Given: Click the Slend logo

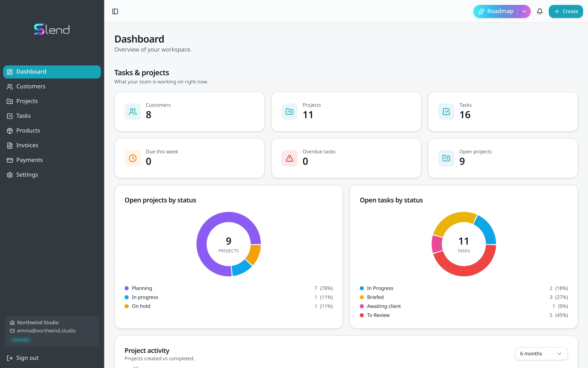Looking at the screenshot, I should tap(52, 29).
